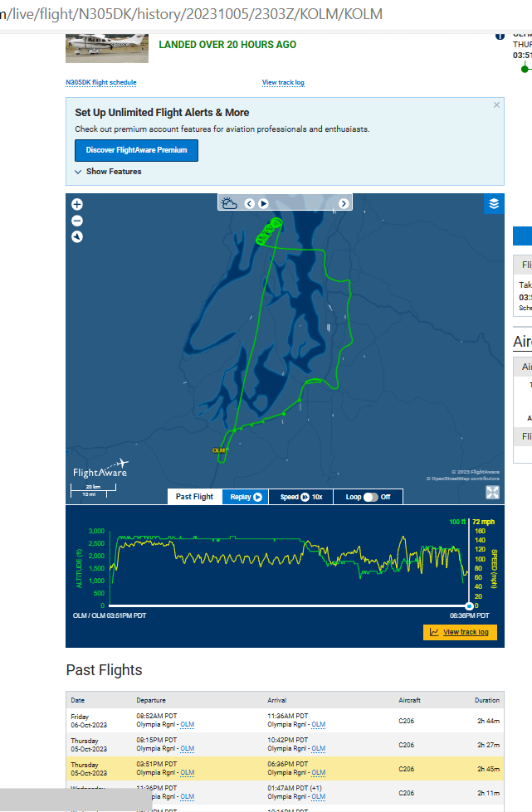Toggle the Loop switch on
Image resolution: width=532 pixels, height=812 pixels.
point(370,497)
